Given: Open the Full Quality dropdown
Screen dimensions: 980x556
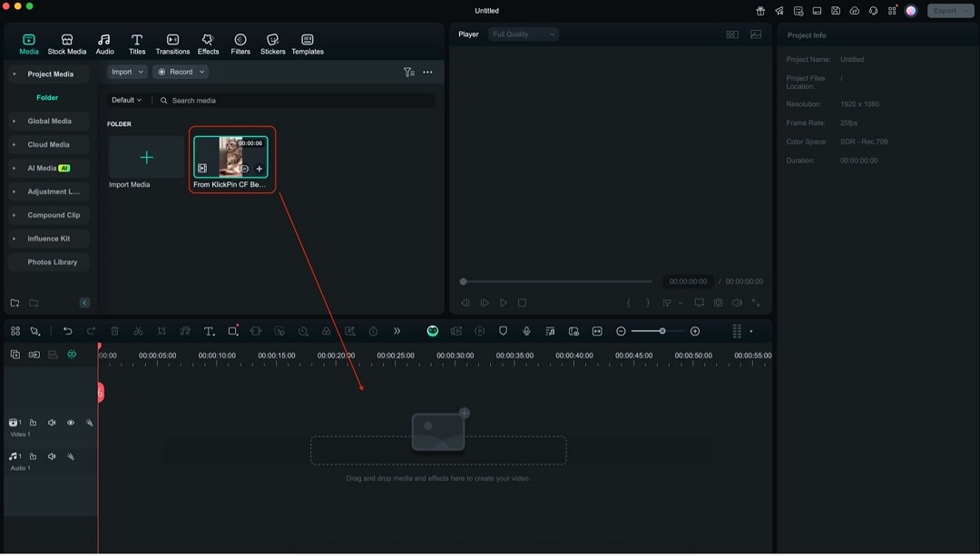Looking at the screenshot, I should click(x=524, y=34).
